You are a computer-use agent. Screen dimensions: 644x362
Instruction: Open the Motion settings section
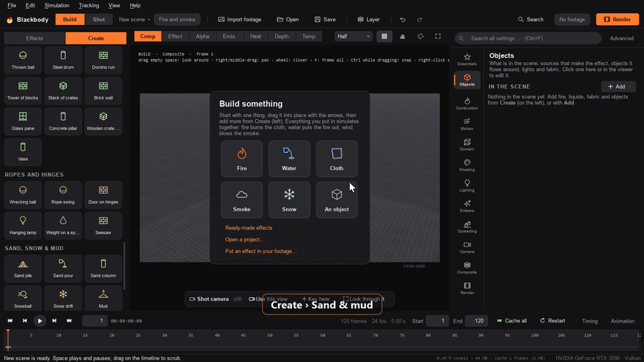pos(467,124)
